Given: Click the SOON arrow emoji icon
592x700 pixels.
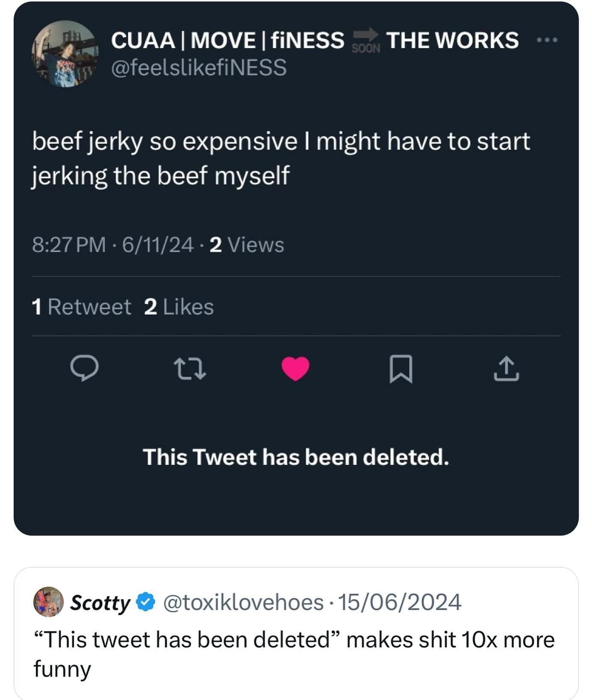Looking at the screenshot, I should (366, 40).
